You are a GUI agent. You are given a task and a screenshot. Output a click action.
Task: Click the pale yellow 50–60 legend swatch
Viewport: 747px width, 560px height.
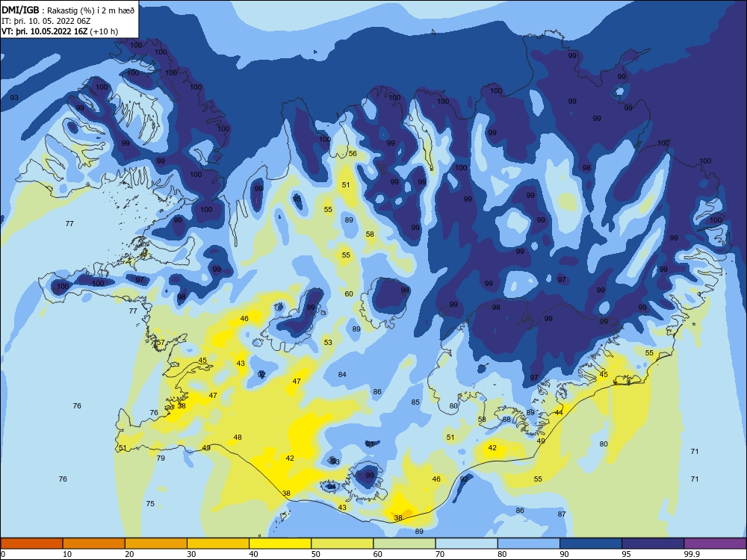342,544
